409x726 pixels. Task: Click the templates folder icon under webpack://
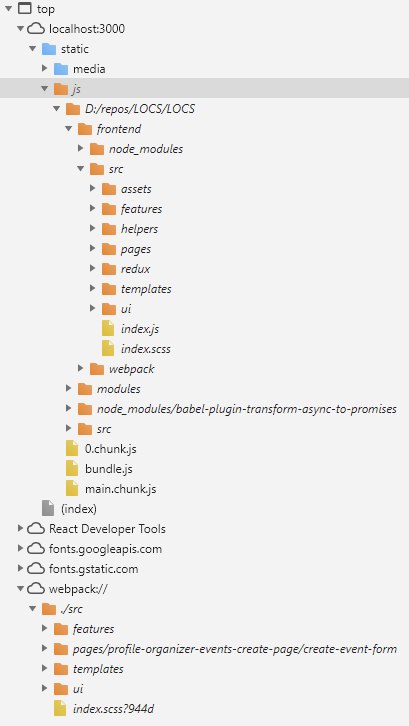pos(61,669)
